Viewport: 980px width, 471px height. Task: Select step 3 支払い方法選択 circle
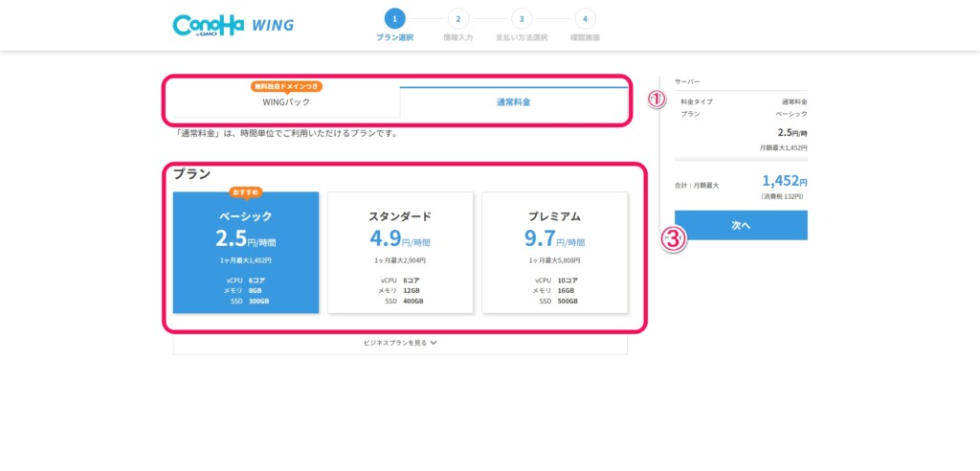[x=522, y=19]
